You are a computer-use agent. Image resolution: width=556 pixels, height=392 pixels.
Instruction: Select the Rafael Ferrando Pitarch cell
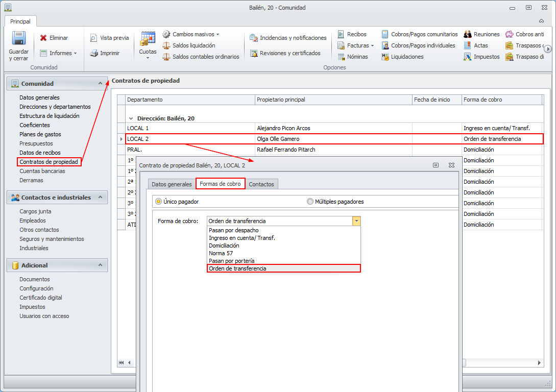pyautogui.click(x=333, y=150)
